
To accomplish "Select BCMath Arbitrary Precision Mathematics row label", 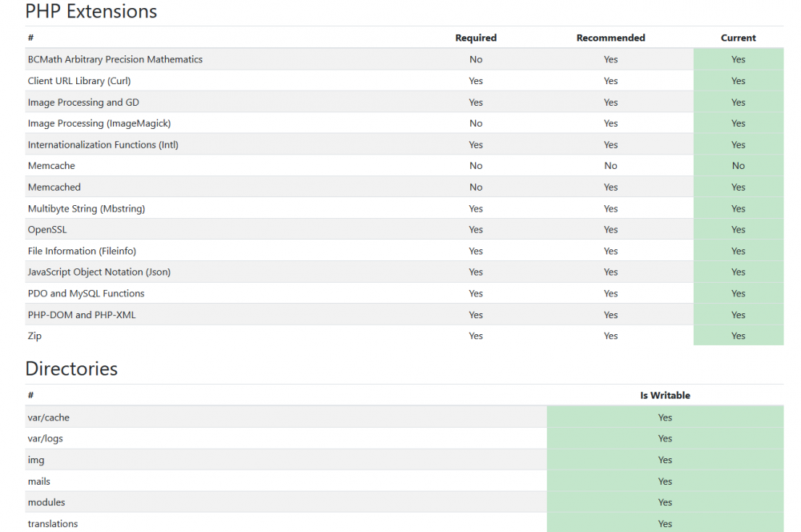I will (x=115, y=59).
